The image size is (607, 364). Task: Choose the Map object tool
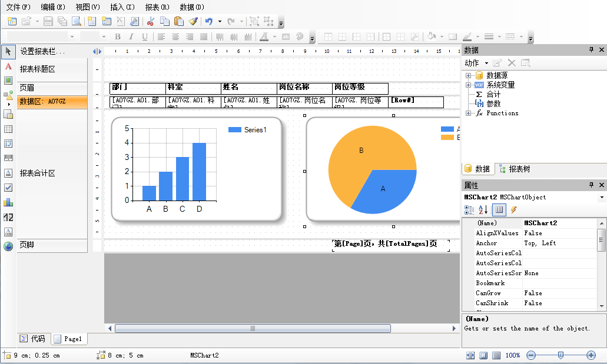[x=8, y=246]
